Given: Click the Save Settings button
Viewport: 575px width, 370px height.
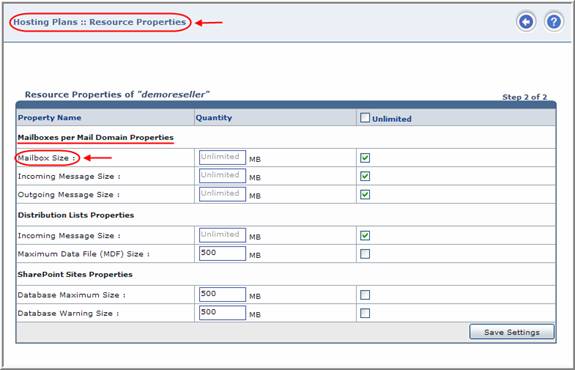Looking at the screenshot, I should click(x=512, y=332).
